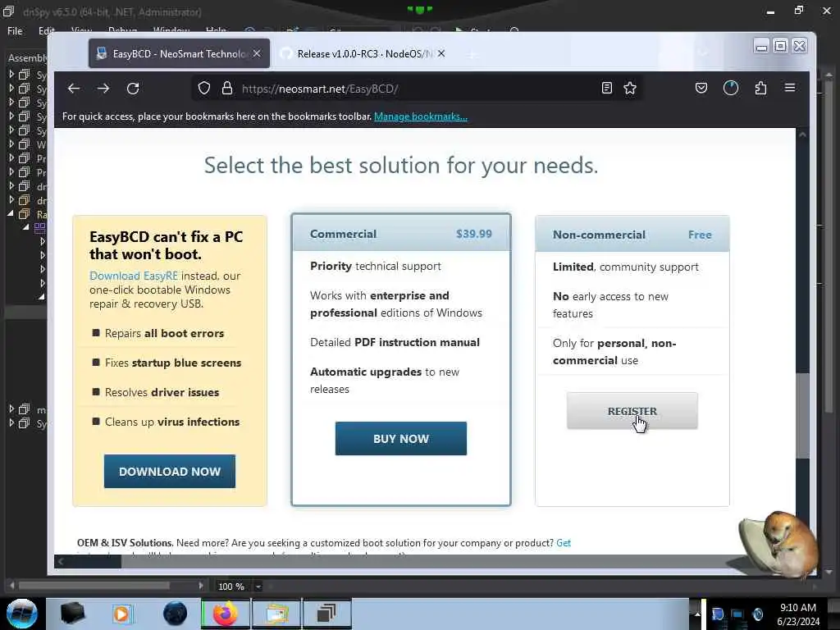Open the Firefox account circle icon
Viewport: 840px width, 630px height.
(731, 88)
